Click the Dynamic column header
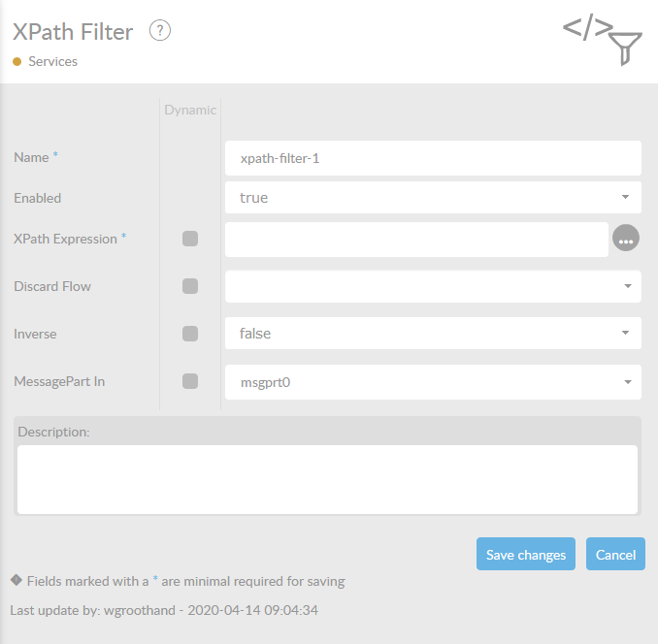 click(x=190, y=110)
